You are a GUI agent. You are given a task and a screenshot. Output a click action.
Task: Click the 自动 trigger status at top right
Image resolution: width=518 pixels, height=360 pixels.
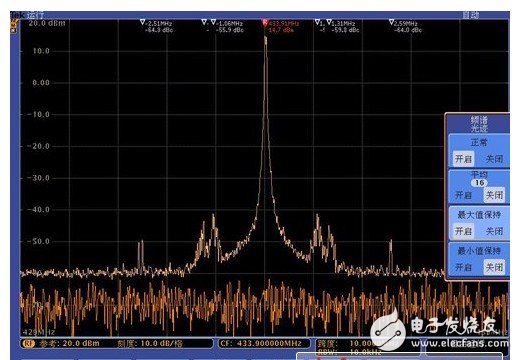pyautogui.click(x=471, y=15)
